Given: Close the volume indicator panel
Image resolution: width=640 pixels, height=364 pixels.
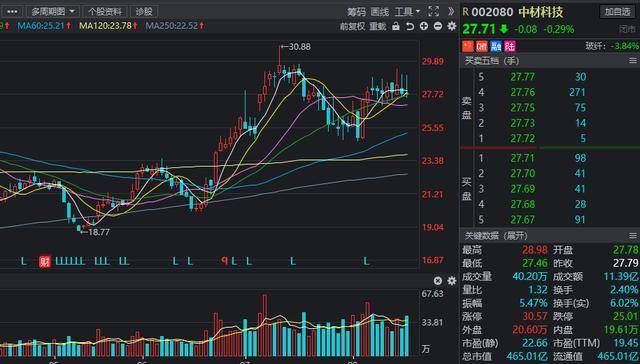Looking at the screenshot, I should pos(438,281).
